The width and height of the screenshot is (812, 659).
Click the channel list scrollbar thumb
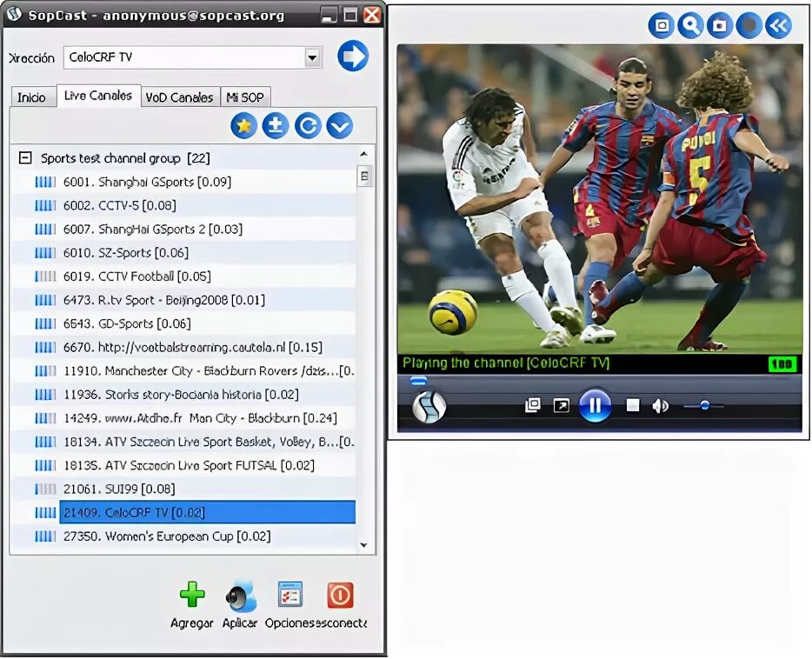coord(364,176)
